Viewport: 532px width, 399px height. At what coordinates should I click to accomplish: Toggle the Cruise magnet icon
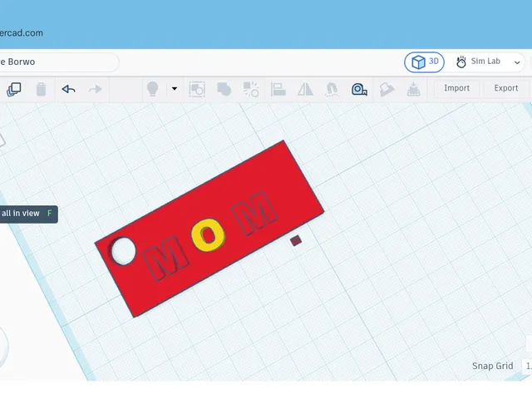point(332,90)
